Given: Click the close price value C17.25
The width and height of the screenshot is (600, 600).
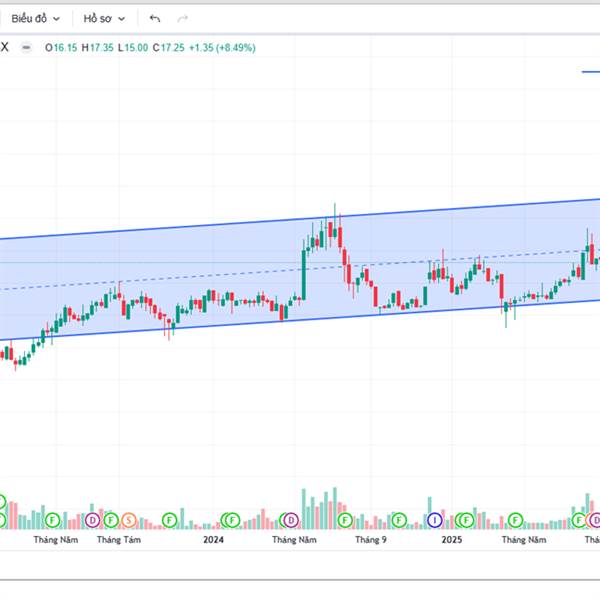Looking at the screenshot, I should tap(168, 48).
